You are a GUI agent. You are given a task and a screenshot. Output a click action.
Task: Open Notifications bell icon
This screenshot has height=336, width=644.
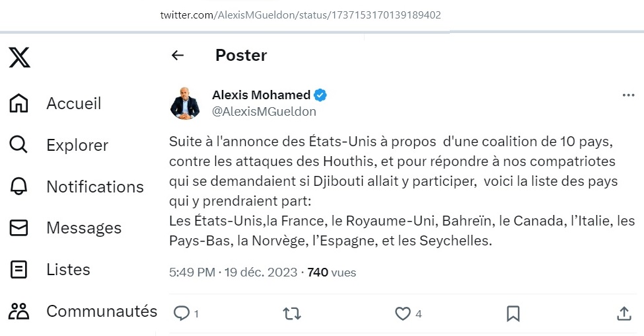pyautogui.click(x=18, y=187)
